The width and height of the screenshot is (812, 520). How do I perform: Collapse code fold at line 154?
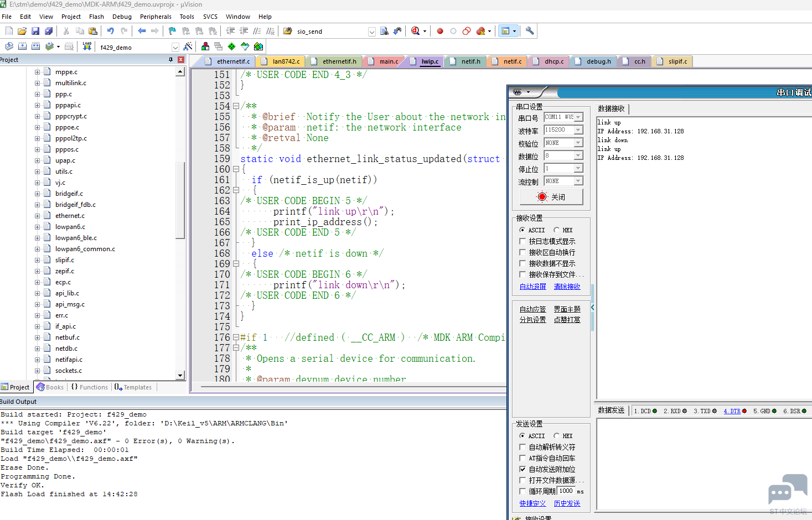[x=236, y=106]
